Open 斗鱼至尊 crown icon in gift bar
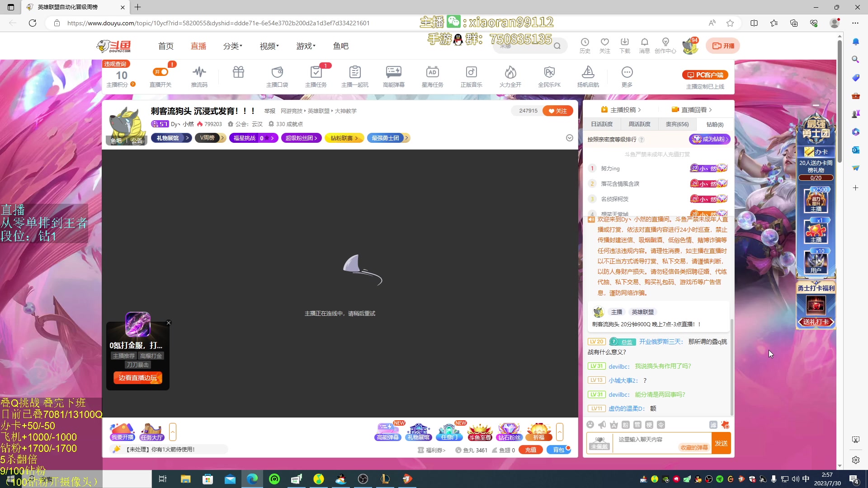 [480, 432]
